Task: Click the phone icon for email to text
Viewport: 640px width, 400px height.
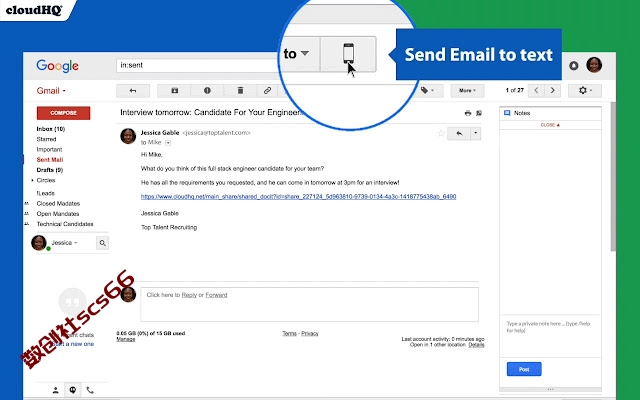Action: coord(348,54)
